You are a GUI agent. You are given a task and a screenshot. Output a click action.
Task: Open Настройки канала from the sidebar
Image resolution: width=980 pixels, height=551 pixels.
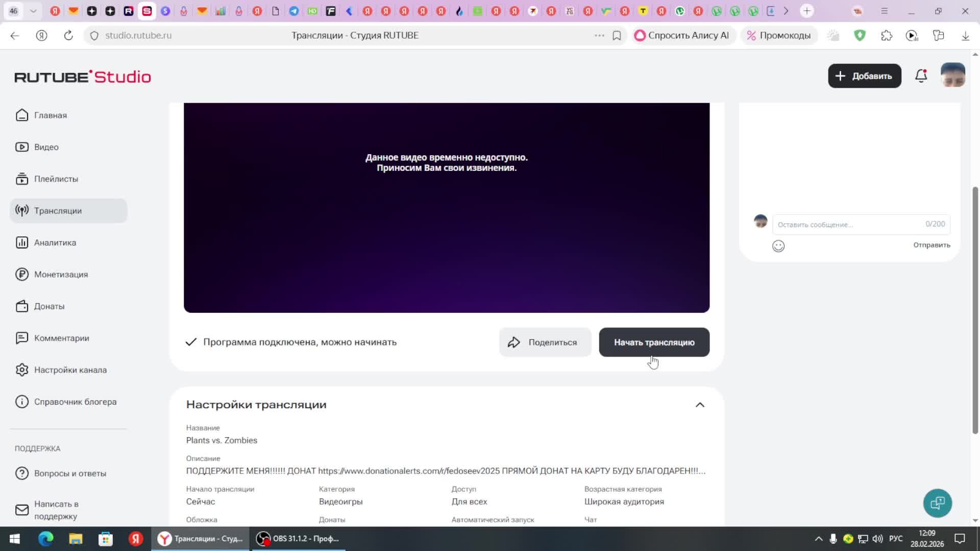[x=70, y=370]
